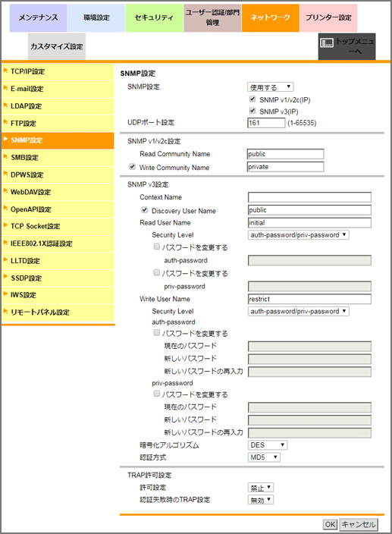392x534 pixels.
Task: Open IEEE802.1X認証設定 sidebar item
Action: coord(58,243)
